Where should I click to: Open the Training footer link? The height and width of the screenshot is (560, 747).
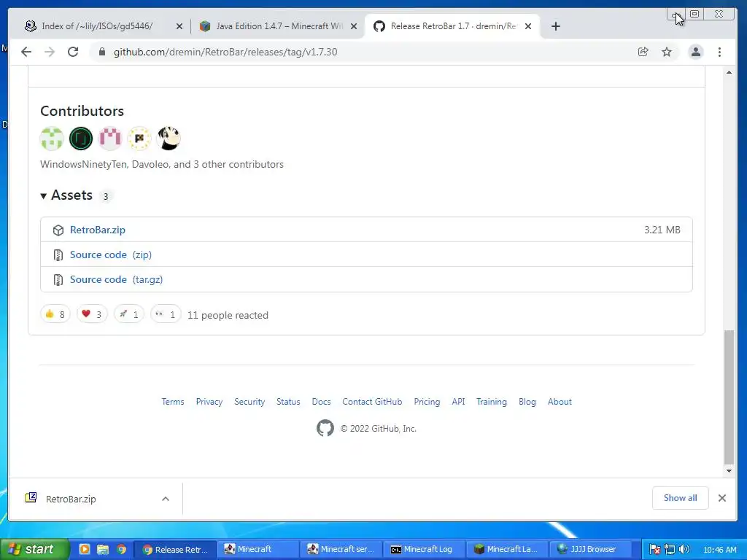(492, 402)
